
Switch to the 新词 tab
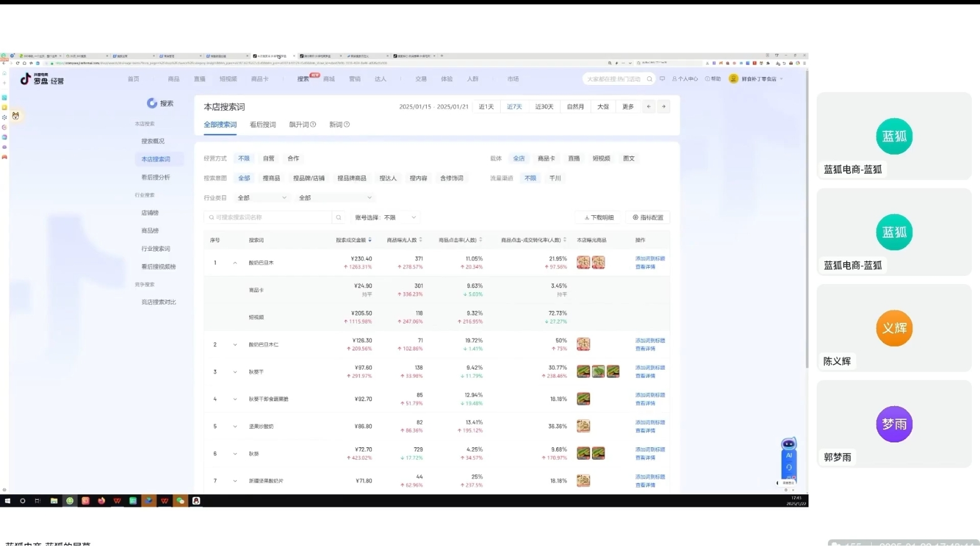(x=339, y=125)
